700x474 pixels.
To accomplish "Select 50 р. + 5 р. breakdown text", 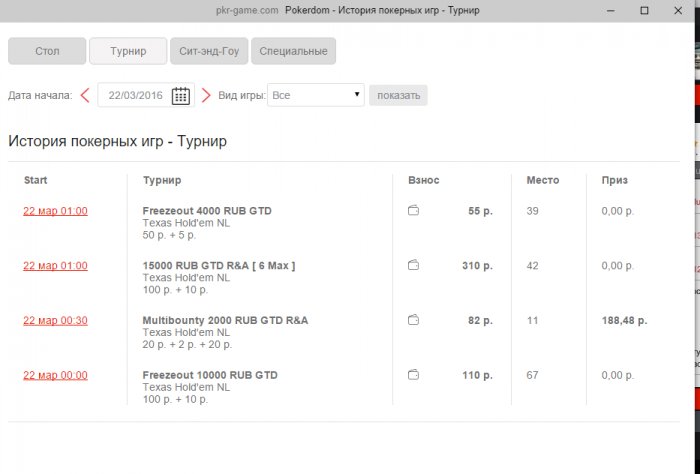I will 169,235.
